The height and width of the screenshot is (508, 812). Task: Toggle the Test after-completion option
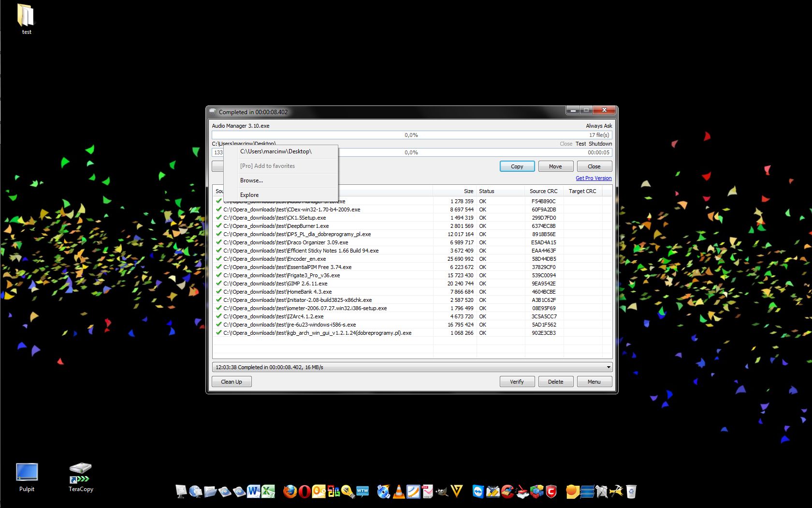pyautogui.click(x=580, y=144)
